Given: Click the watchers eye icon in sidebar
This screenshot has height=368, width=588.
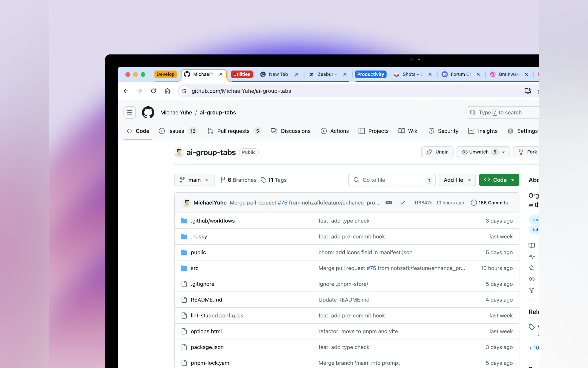Looking at the screenshot, I should (x=532, y=279).
